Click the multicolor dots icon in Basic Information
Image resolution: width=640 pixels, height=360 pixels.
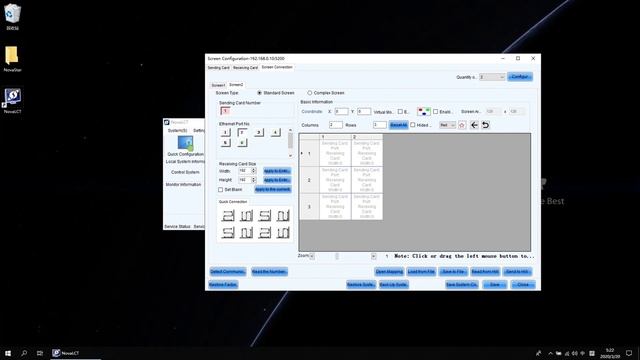click(x=424, y=111)
